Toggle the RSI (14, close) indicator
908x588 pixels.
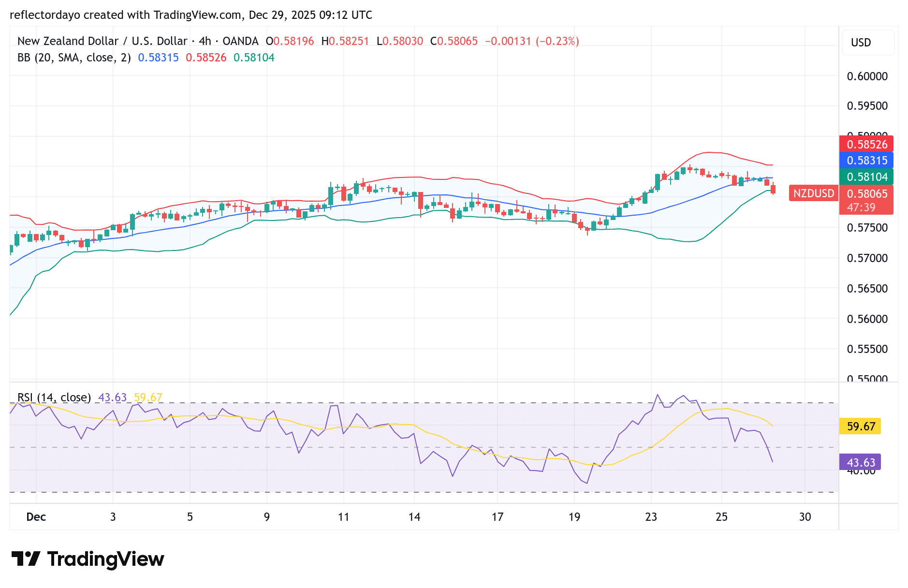click(53, 397)
